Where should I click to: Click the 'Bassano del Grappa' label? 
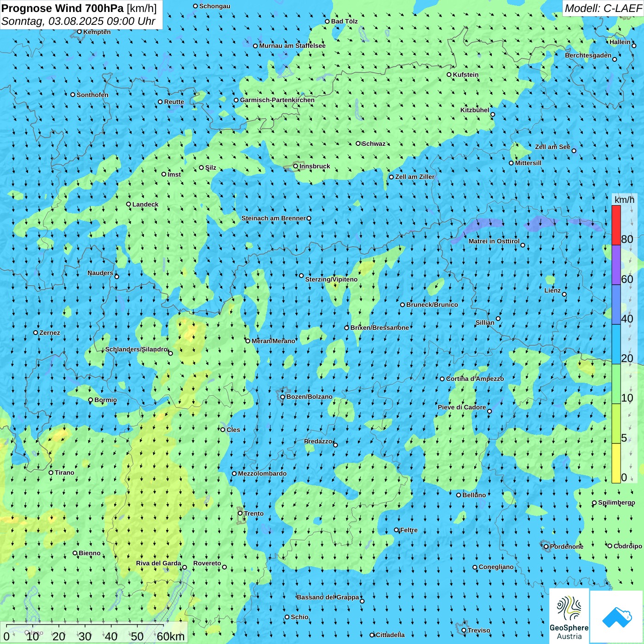(328, 597)
